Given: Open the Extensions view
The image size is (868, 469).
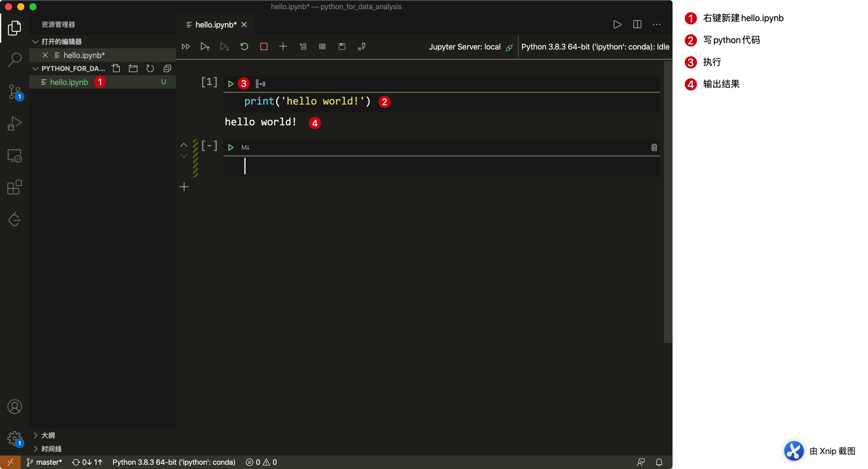Looking at the screenshot, I should [14, 187].
